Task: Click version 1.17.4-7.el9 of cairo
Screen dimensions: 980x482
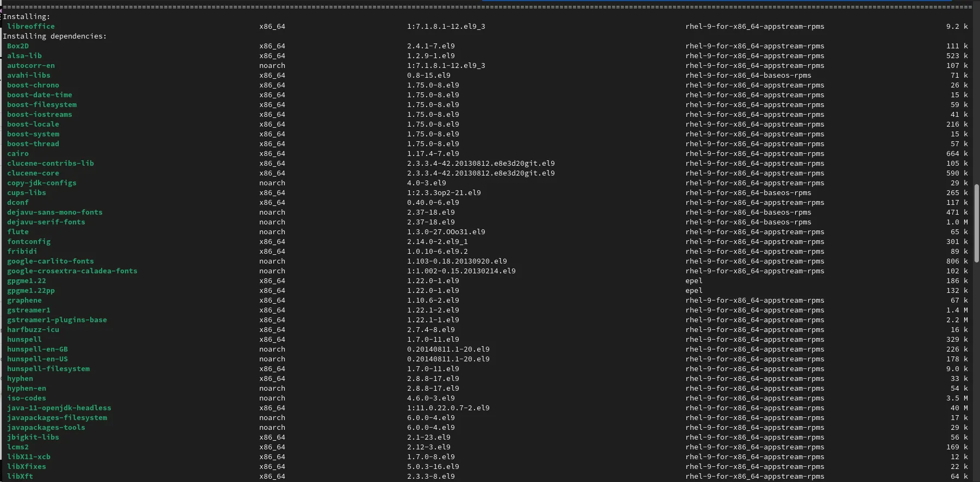Action: 433,153
